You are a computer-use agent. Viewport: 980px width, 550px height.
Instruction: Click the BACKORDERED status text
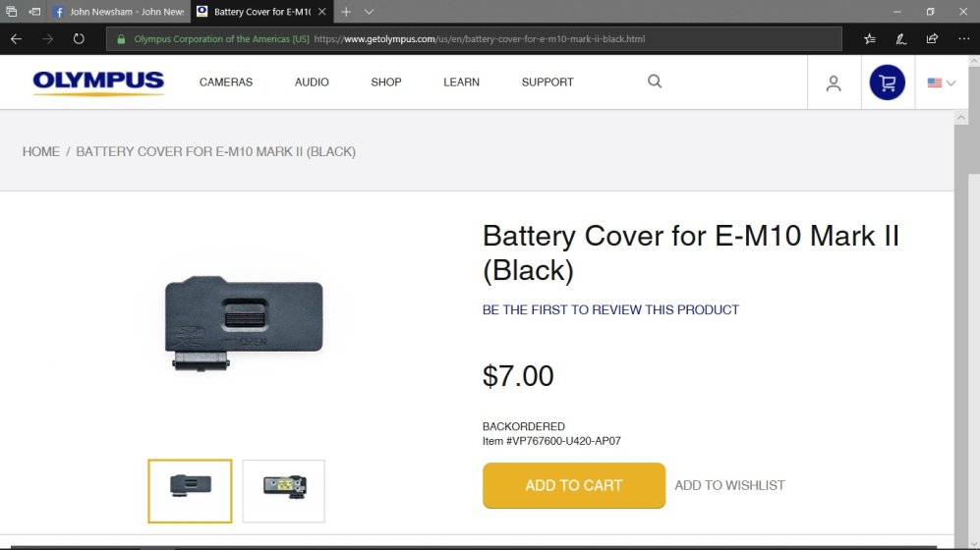(524, 426)
